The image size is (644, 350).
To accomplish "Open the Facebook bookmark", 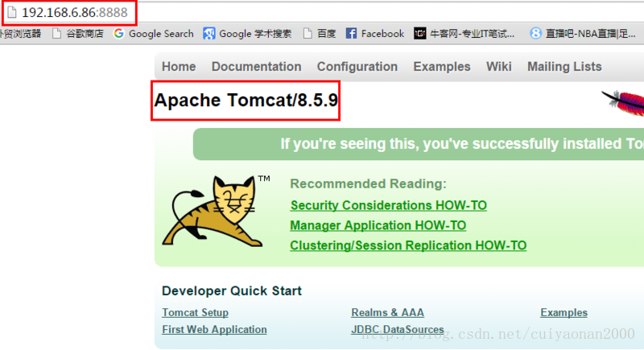I will pos(382,34).
